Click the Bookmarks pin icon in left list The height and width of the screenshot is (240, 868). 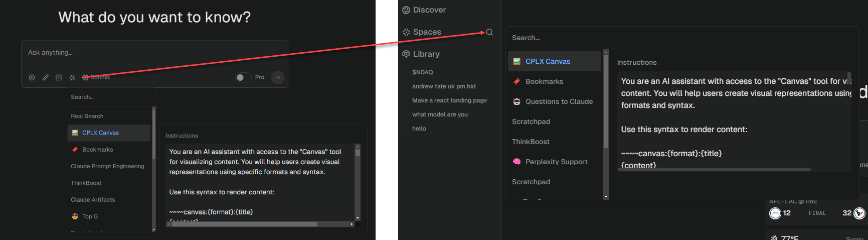[75, 150]
